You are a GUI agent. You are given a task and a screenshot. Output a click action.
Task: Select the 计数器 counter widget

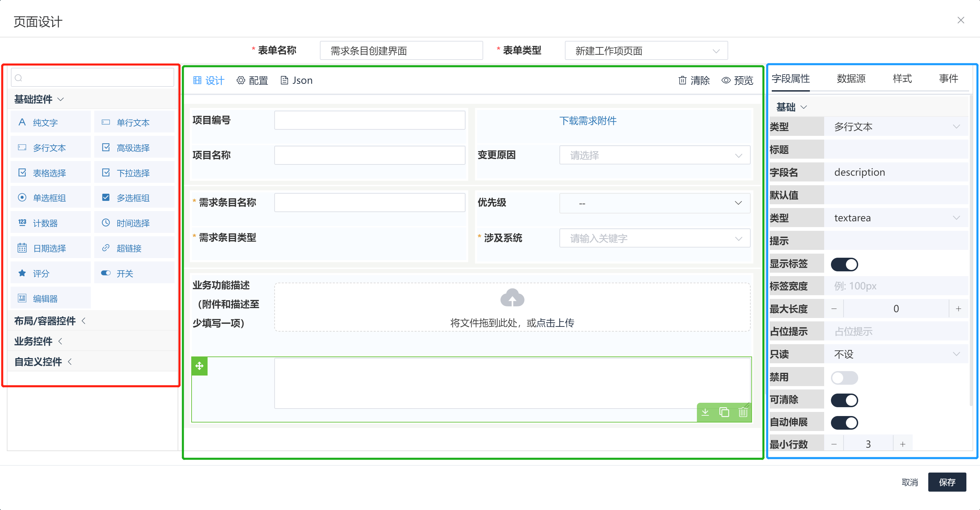click(x=50, y=223)
